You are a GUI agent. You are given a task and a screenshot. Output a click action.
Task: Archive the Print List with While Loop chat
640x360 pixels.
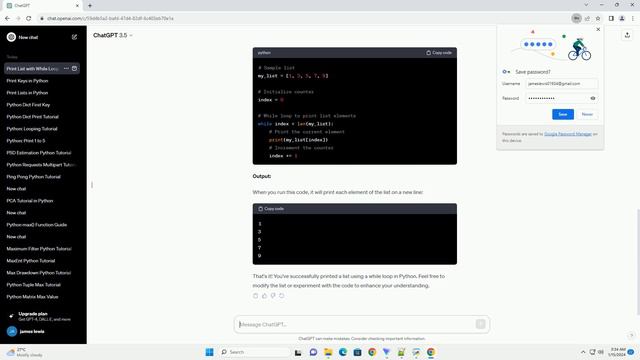point(74,69)
